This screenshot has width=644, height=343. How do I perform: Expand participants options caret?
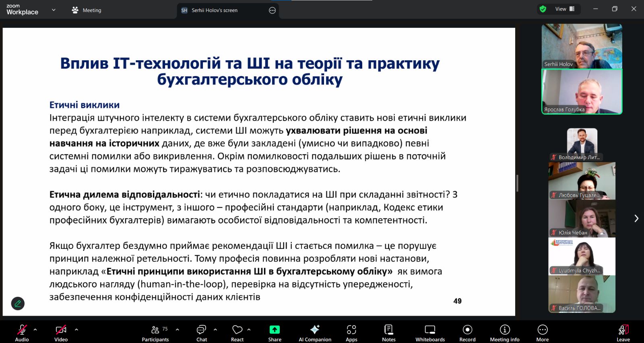tap(178, 329)
